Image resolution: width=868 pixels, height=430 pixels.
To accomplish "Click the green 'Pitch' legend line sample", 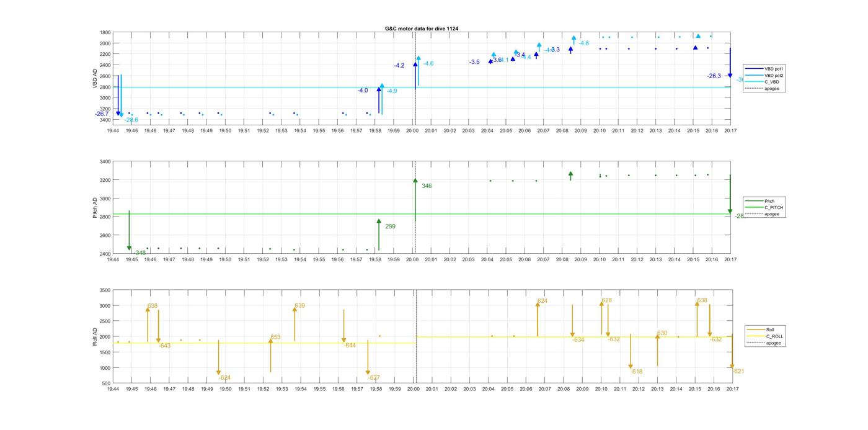I will pyautogui.click(x=754, y=201).
